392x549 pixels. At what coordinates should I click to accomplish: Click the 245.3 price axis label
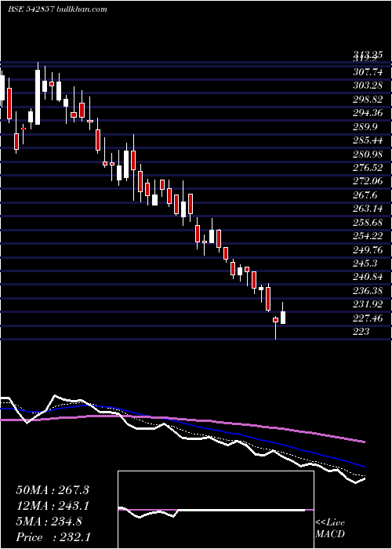(x=365, y=264)
